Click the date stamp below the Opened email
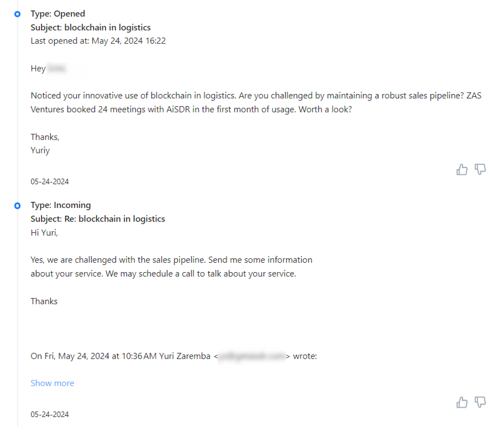This screenshot has width=504, height=427. [50, 181]
